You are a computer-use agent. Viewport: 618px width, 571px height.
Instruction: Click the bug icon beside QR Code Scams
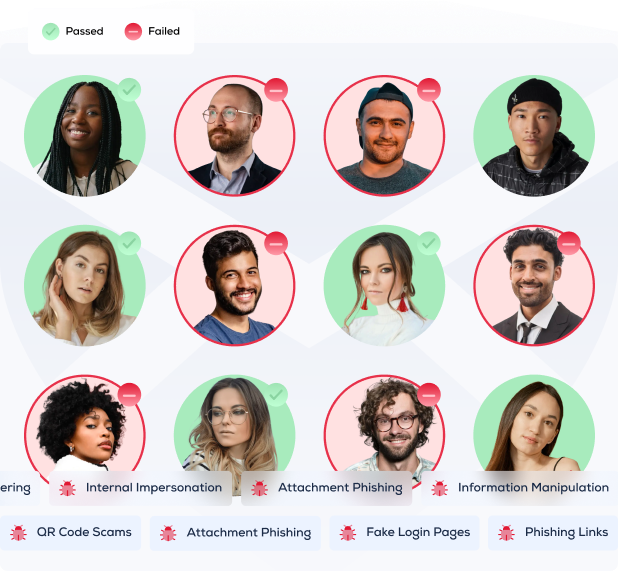(18, 533)
